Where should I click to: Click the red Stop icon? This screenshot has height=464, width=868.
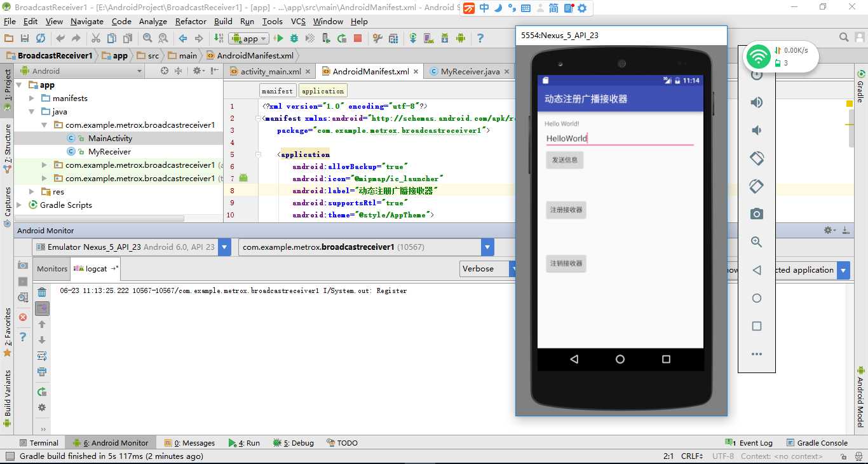pos(358,39)
